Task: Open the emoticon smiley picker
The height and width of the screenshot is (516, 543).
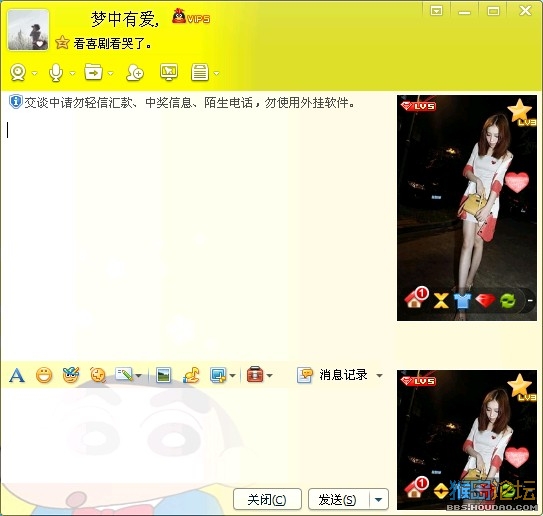Action: point(44,375)
